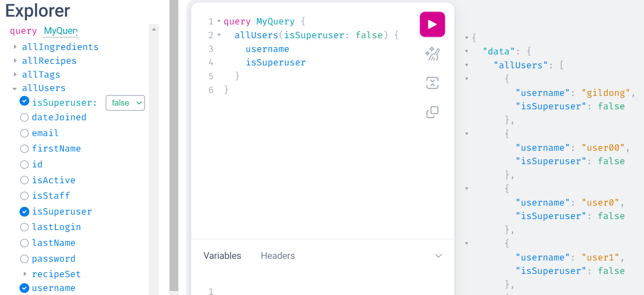Fold the allUsers line in the editor
The height and width of the screenshot is (295, 644).
[219, 35]
